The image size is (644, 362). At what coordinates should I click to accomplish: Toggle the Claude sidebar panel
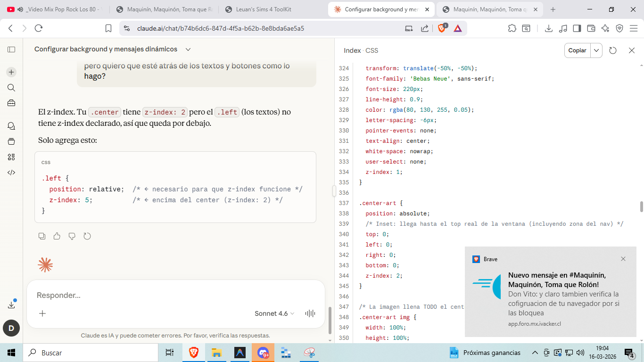[11, 49]
